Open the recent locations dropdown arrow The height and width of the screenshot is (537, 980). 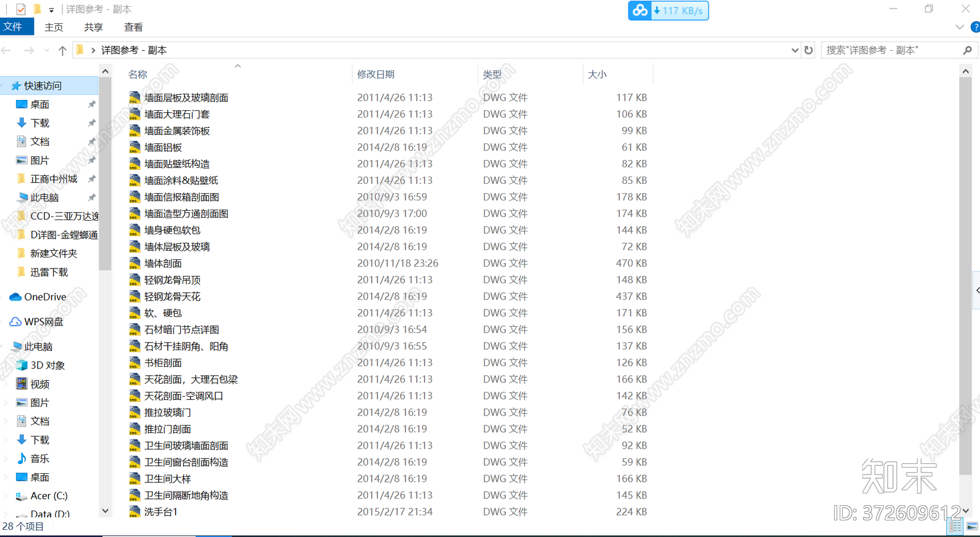tap(47, 50)
